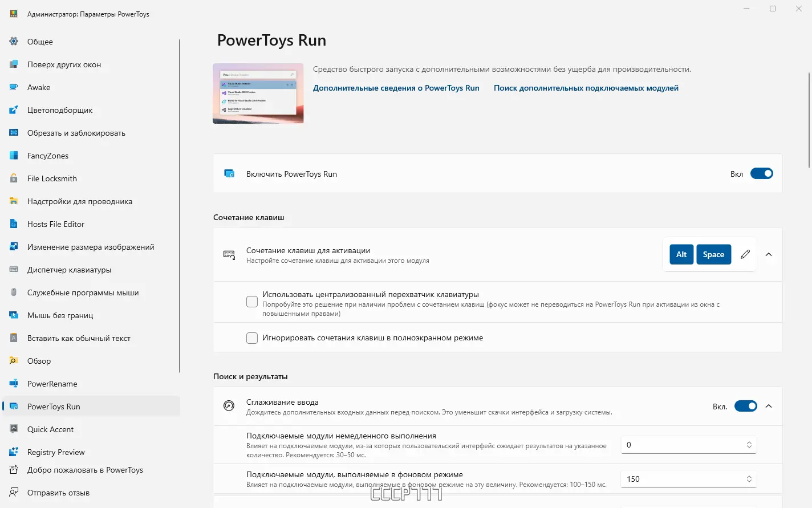Select the Поверх других окон icon in the sidebar

[14, 64]
